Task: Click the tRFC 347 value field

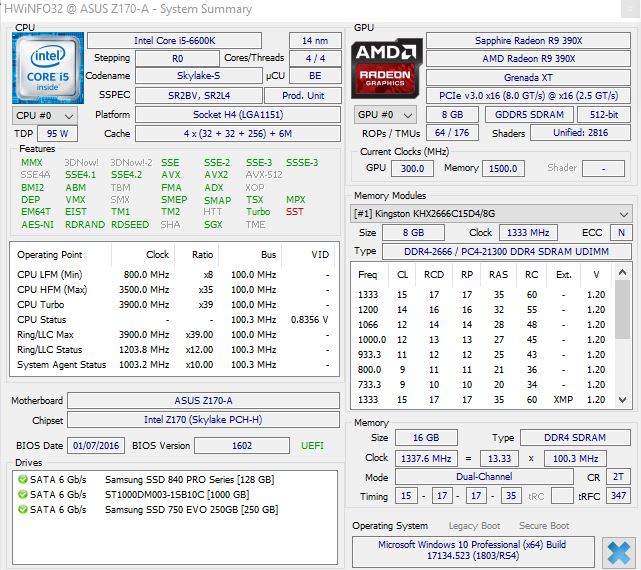Action: click(x=618, y=496)
